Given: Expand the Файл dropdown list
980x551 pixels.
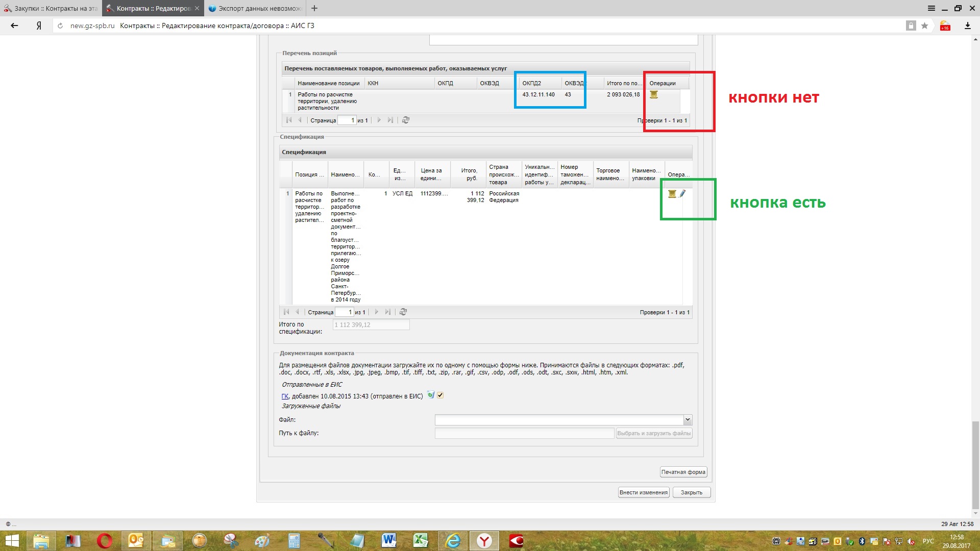Looking at the screenshot, I should point(688,419).
